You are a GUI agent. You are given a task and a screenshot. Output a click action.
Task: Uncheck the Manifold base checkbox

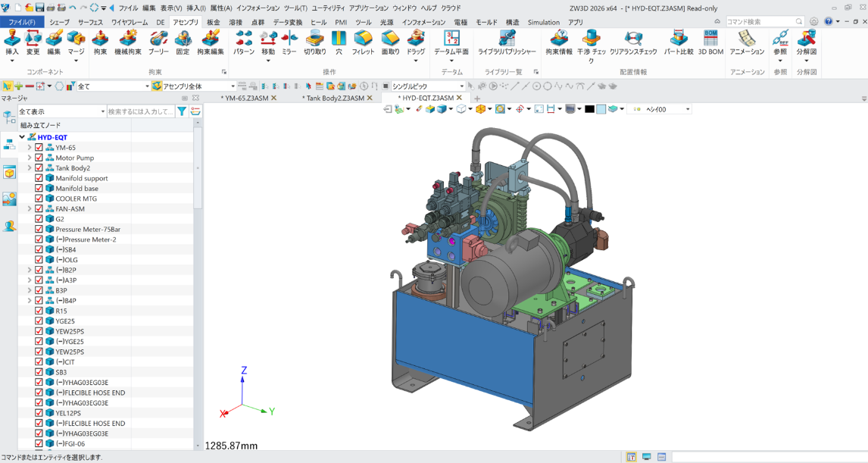tap(39, 189)
